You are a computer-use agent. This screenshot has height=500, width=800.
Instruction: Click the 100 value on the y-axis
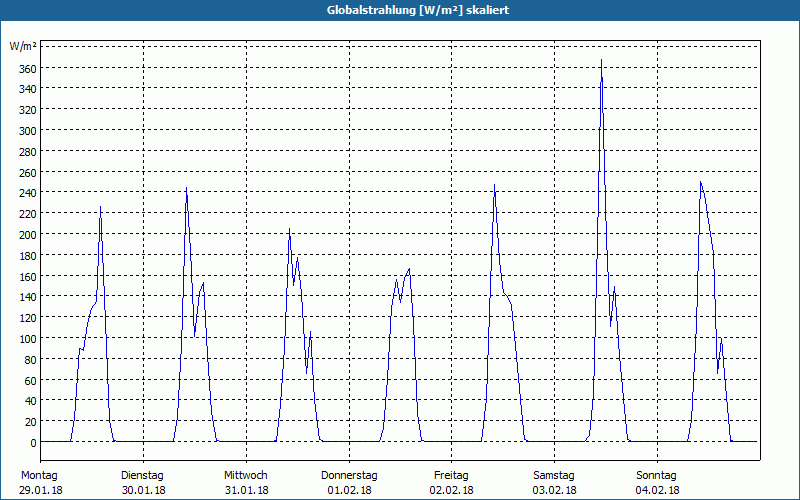[x=28, y=338]
